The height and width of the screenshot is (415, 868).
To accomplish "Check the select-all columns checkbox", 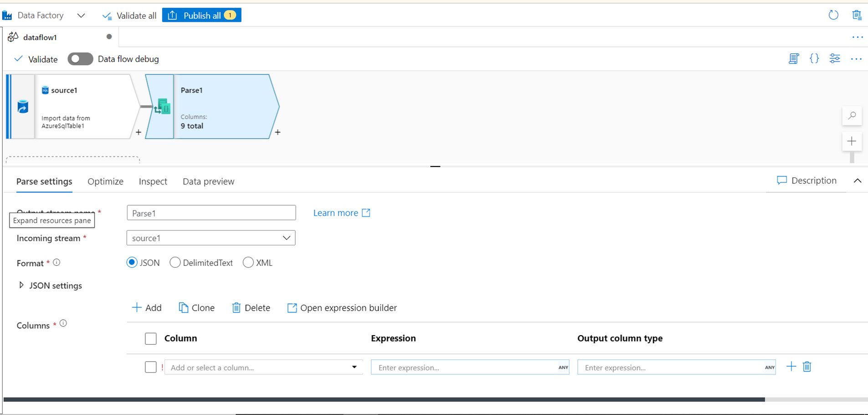I will [x=151, y=338].
